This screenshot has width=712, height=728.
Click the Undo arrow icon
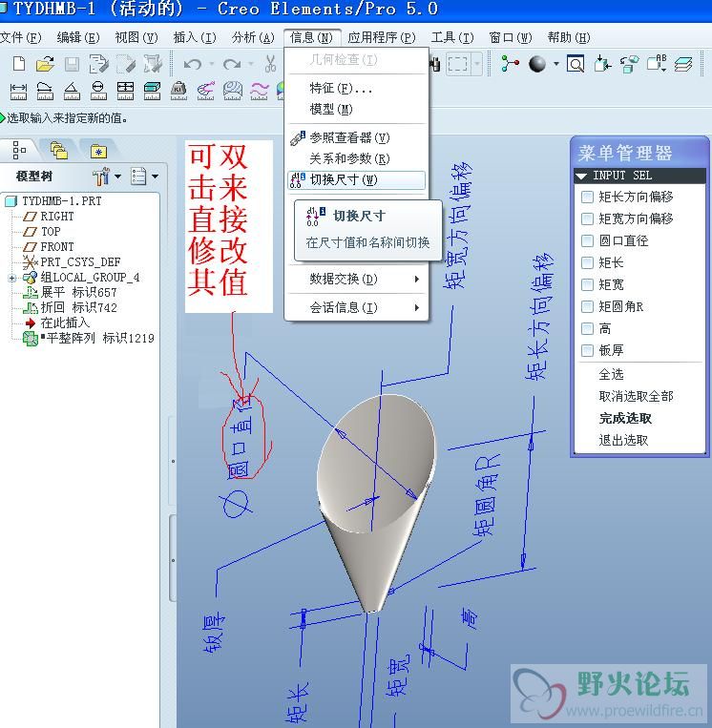[x=192, y=64]
